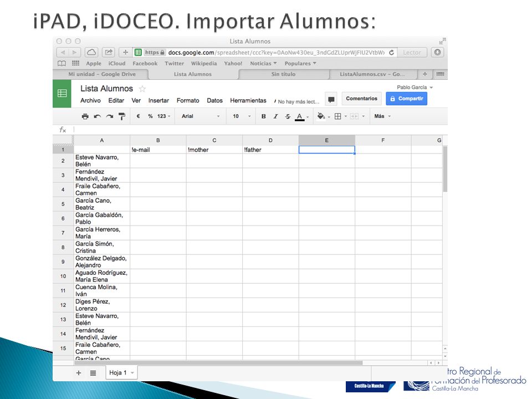The width and height of the screenshot is (532, 399).
Task: Open the Editar menu
Action: 116,100
